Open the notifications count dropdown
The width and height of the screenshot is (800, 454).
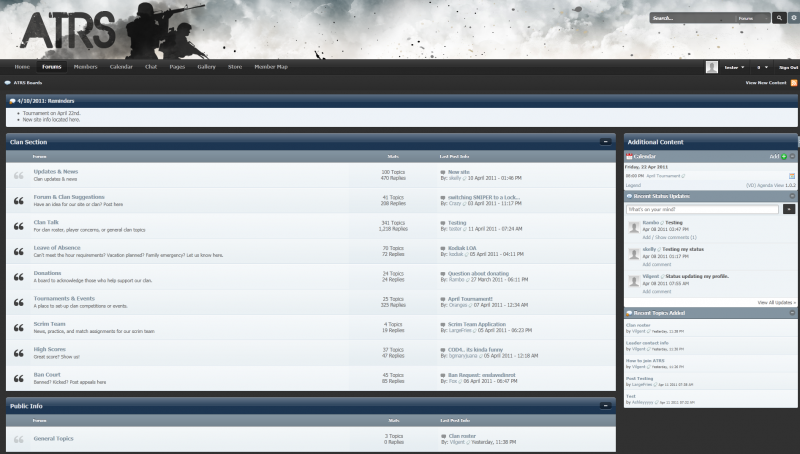(x=763, y=67)
